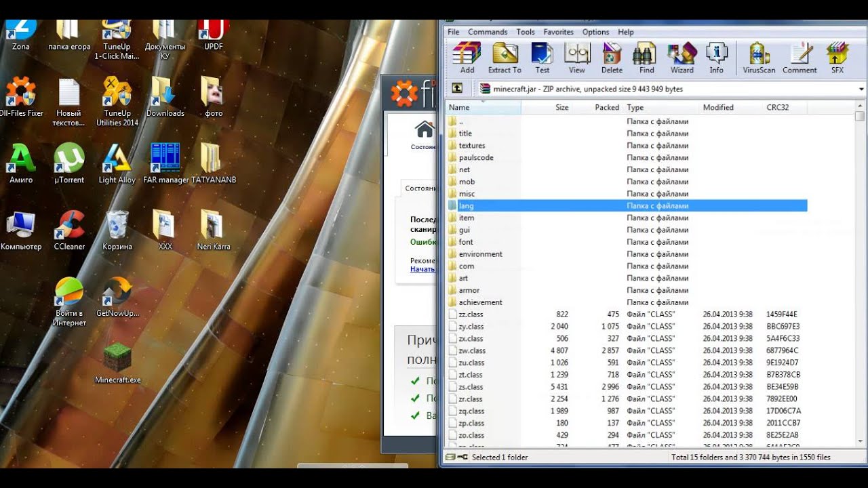Image resolution: width=868 pixels, height=488 pixels.
Task: Select the textures folder row
Action: click(x=627, y=145)
